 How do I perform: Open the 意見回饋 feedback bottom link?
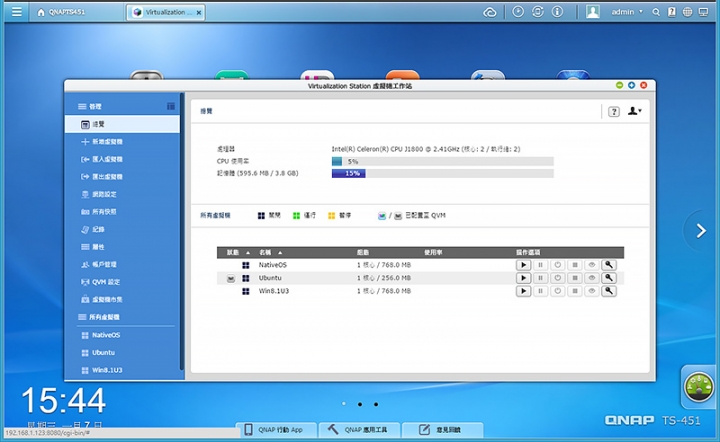(x=441, y=430)
